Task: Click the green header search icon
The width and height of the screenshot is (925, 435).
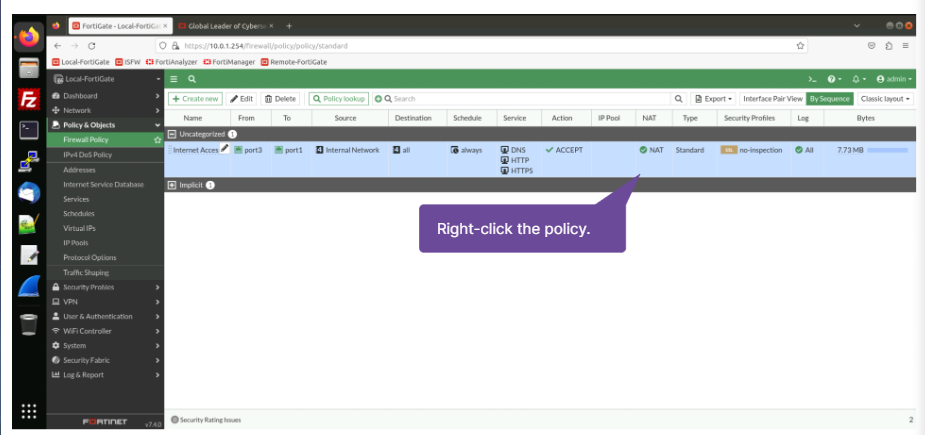Action: pyautogui.click(x=192, y=79)
